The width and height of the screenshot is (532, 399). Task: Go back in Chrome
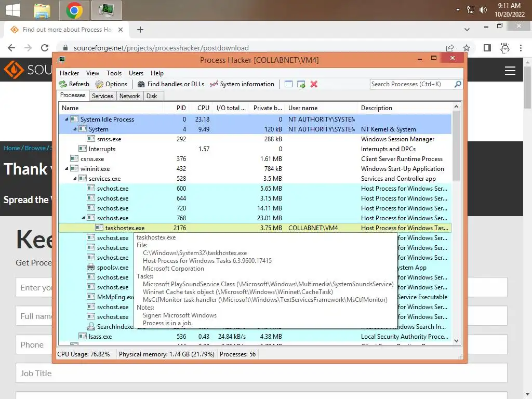11,48
